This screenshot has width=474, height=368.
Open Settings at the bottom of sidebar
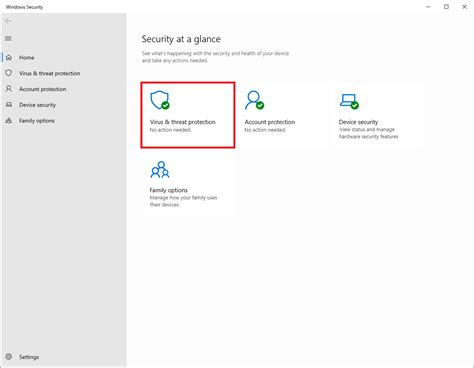[29, 357]
